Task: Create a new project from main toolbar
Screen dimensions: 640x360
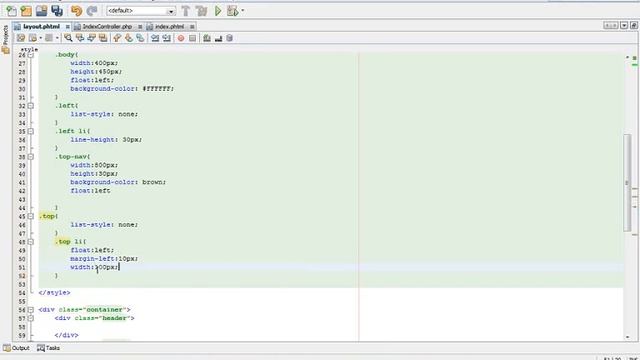Action: [26, 11]
